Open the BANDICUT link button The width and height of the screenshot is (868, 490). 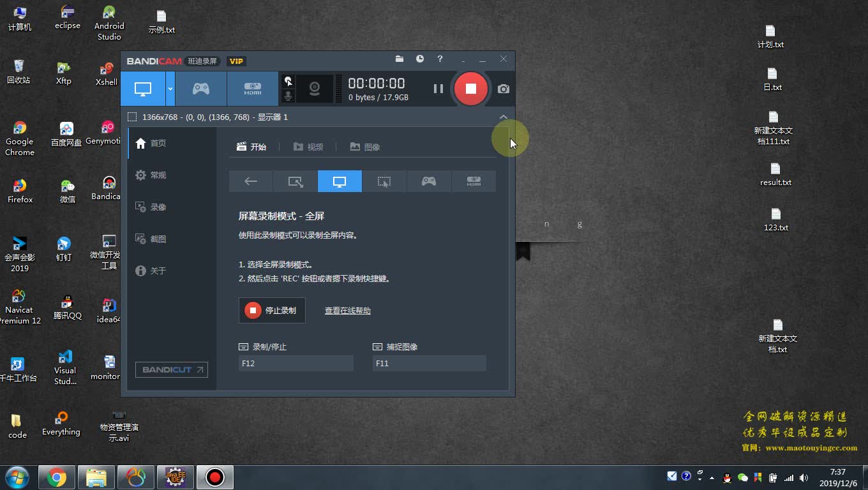click(172, 369)
